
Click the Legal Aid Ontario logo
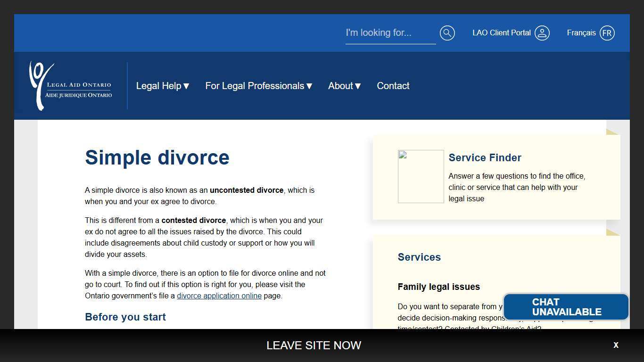[70, 85]
